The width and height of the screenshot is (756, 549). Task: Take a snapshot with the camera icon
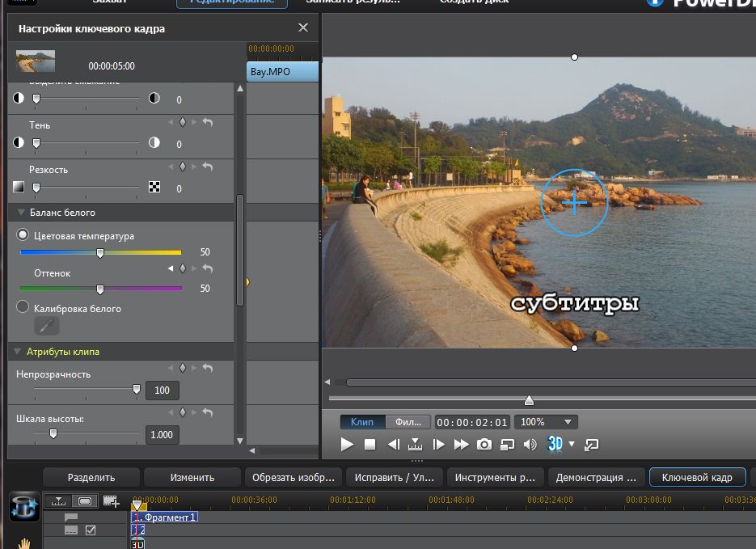point(484,444)
